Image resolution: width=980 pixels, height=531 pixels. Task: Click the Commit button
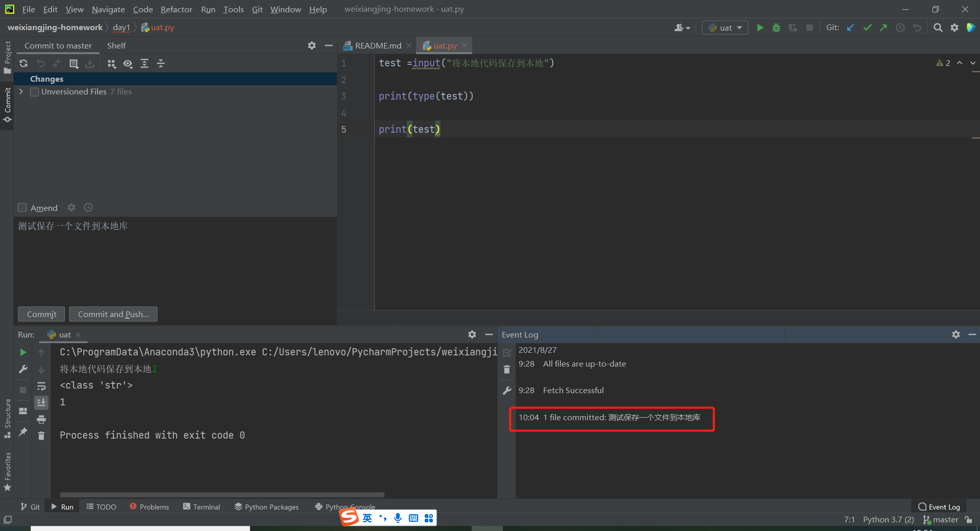tap(41, 314)
